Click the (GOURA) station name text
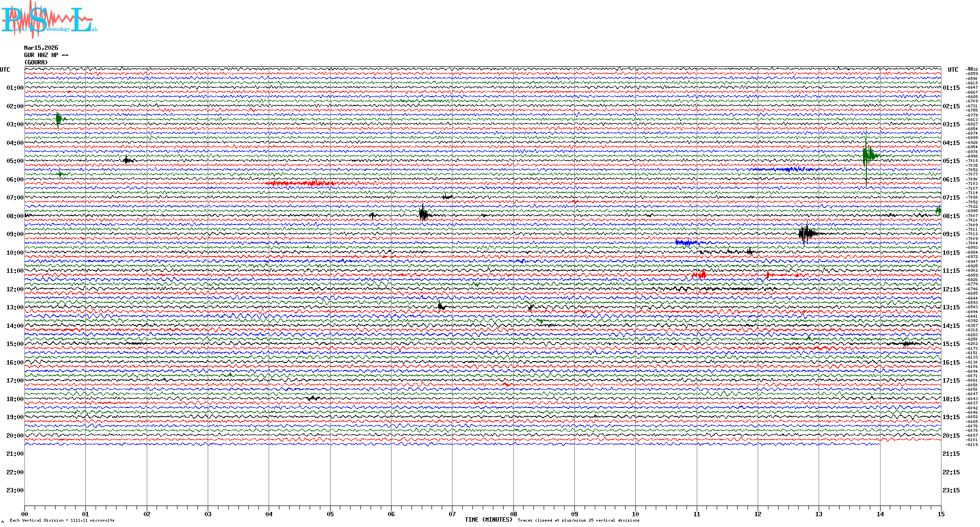Viewport: 980px width, 527px height. coord(36,62)
